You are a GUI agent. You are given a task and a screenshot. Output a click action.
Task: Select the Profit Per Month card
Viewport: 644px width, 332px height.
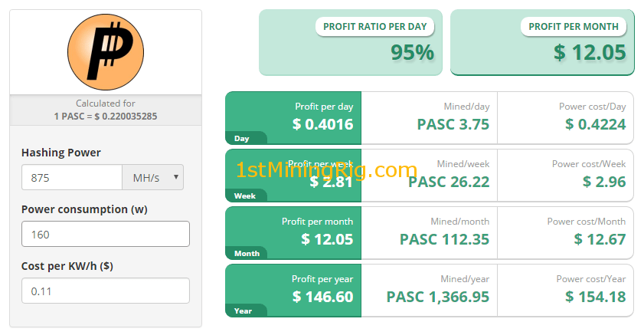tap(542, 42)
